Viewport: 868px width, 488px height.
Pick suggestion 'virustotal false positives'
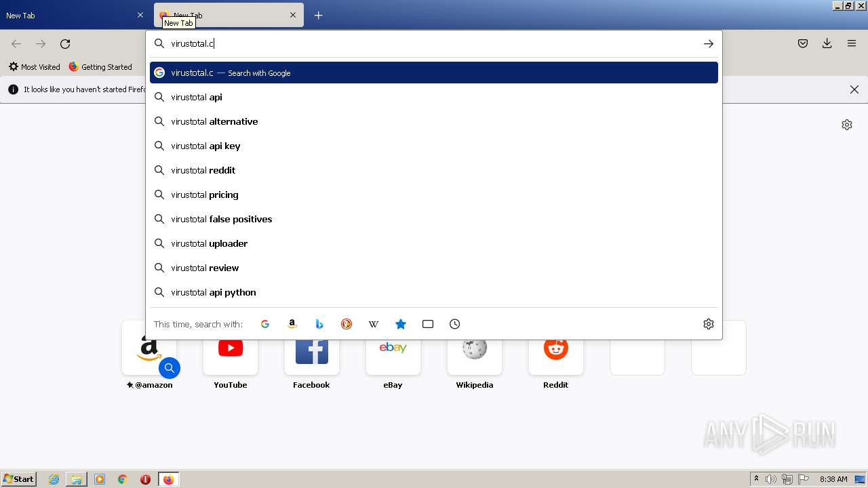point(434,219)
